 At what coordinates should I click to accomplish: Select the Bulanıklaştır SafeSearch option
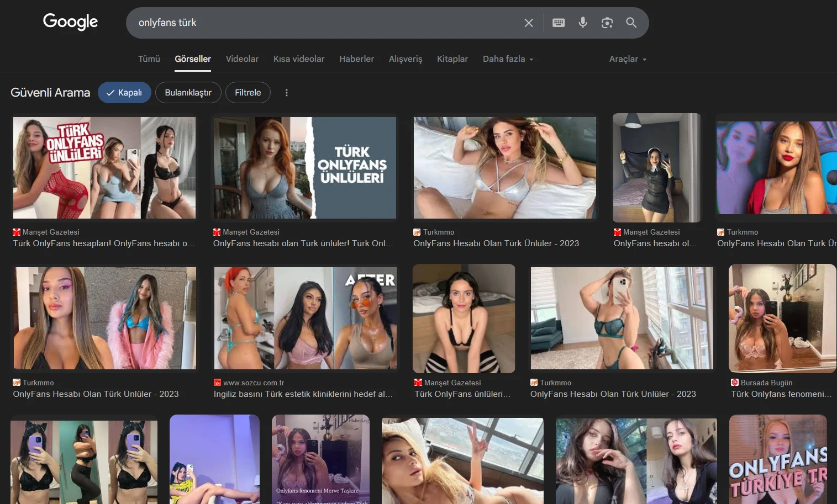click(x=188, y=93)
